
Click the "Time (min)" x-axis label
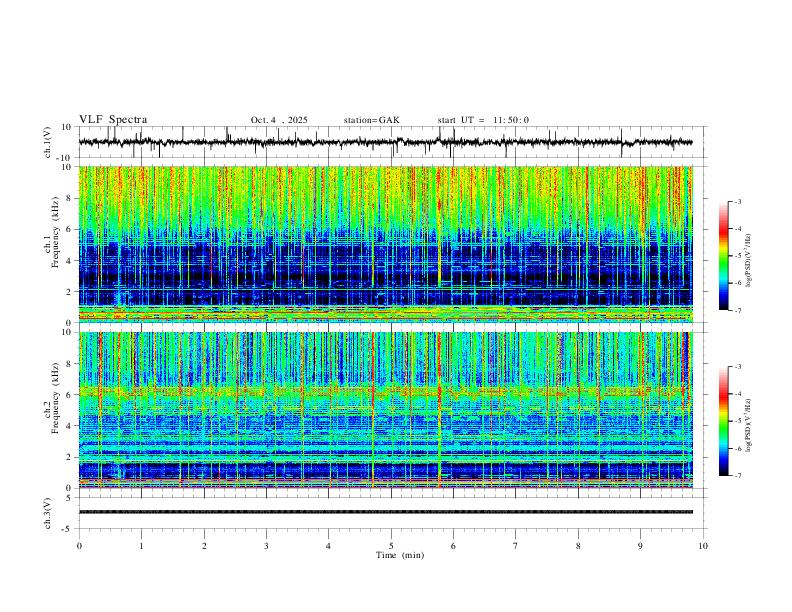coord(400,555)
